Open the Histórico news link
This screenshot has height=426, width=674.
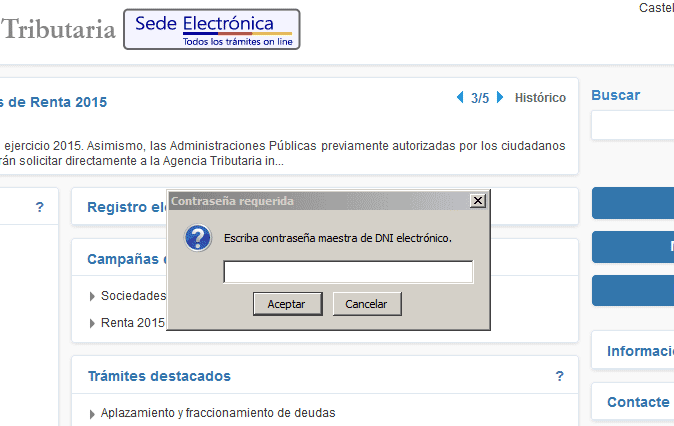pyautogui.click(x=540, y=98)
